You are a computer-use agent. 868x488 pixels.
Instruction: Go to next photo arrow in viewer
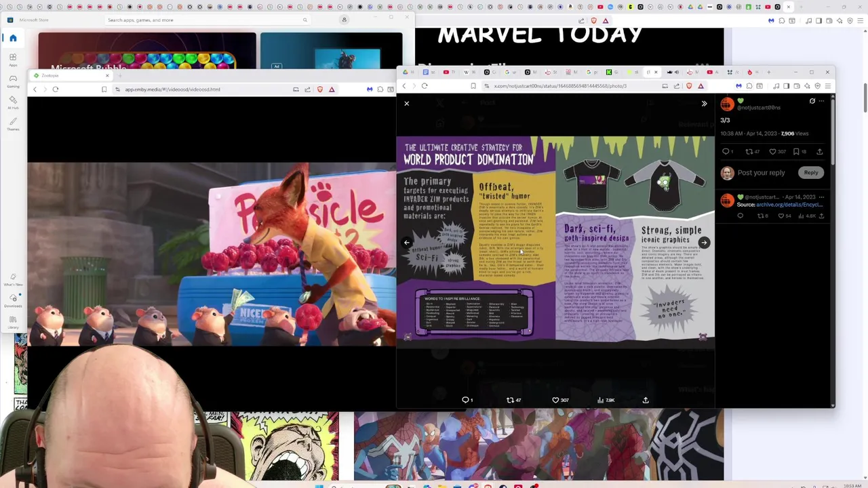pyautogui.click(x=704, y=243)
